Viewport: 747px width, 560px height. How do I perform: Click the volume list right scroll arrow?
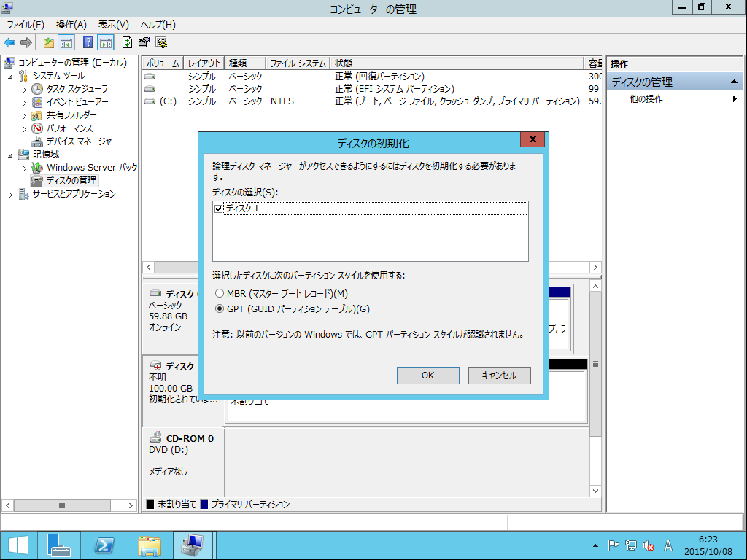595,267
